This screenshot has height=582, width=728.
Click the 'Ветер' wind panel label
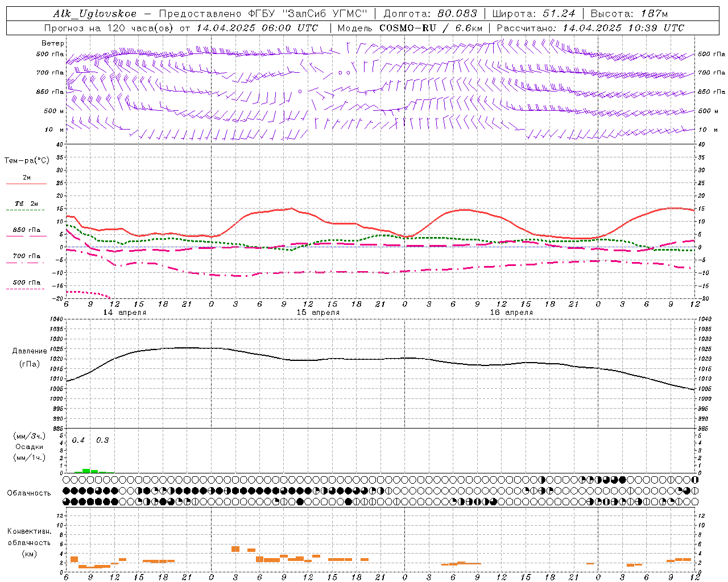[x=53, y=43]
